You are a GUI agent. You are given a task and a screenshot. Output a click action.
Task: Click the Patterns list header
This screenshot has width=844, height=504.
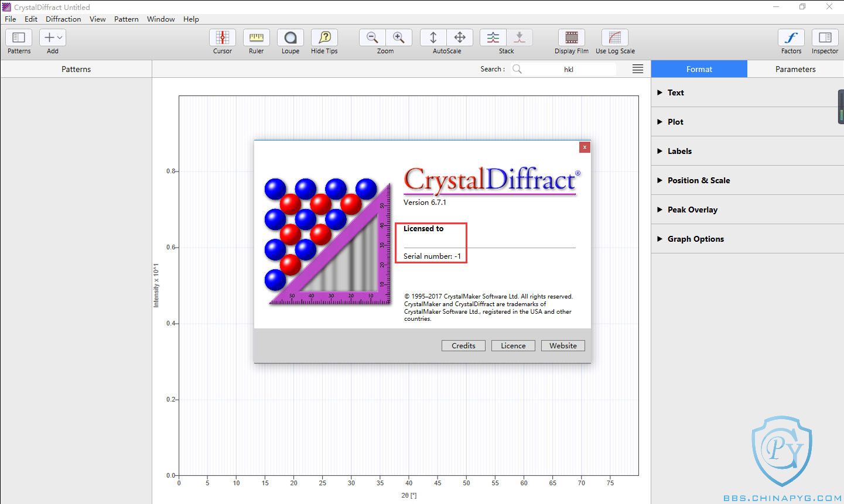76,69
